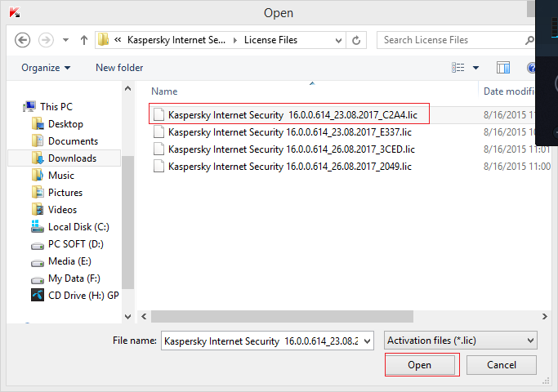This screenshot has height=392, width=558.
Task: Refresh the License Files folder
Action: (356, 39)
